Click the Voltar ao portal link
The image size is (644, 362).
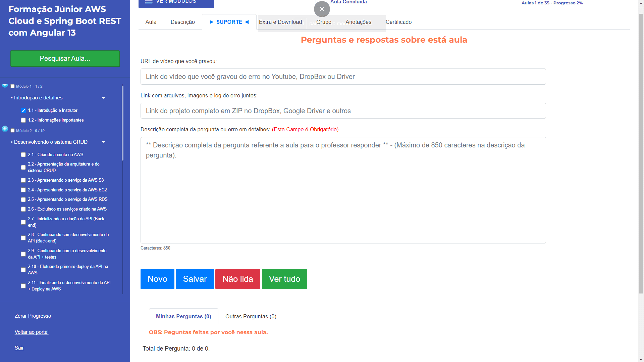pyautogui.click(x=32, y=332)
